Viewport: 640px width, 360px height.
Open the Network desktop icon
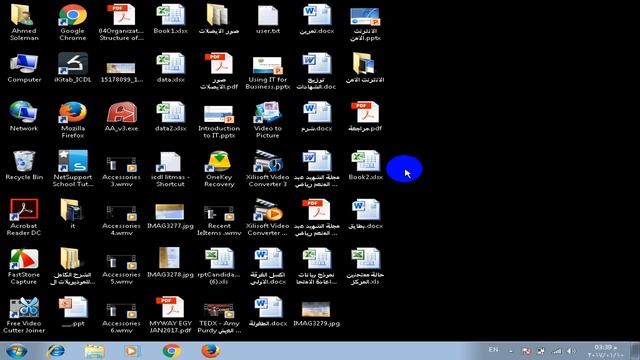(x=24, y=116)
